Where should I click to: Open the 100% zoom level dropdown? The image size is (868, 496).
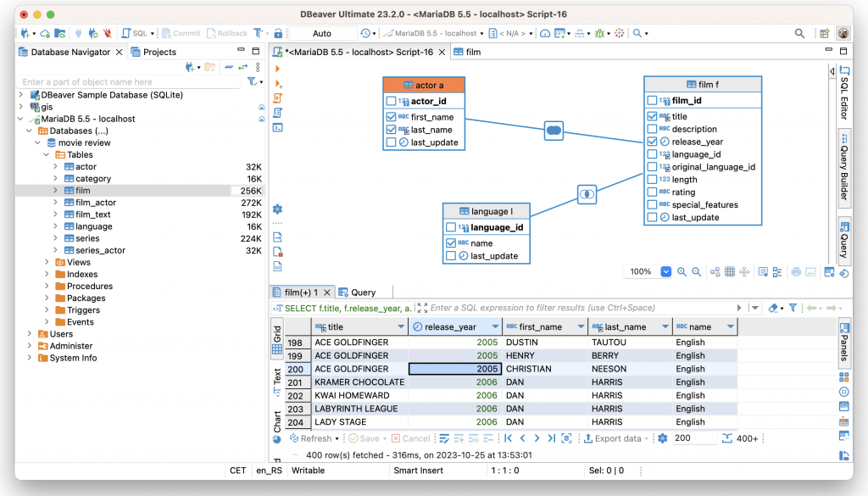point(666,272)
